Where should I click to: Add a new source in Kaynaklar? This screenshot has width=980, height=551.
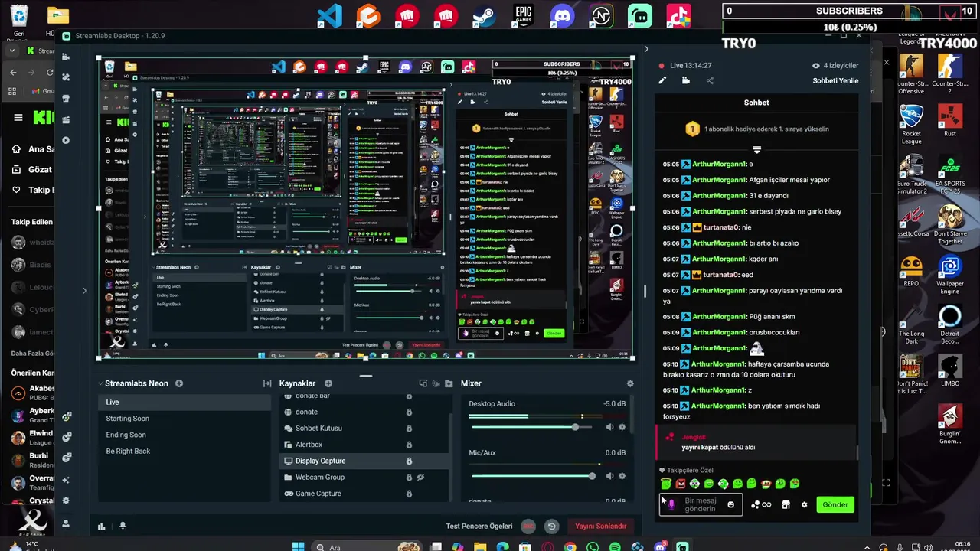tap(328, 383)
